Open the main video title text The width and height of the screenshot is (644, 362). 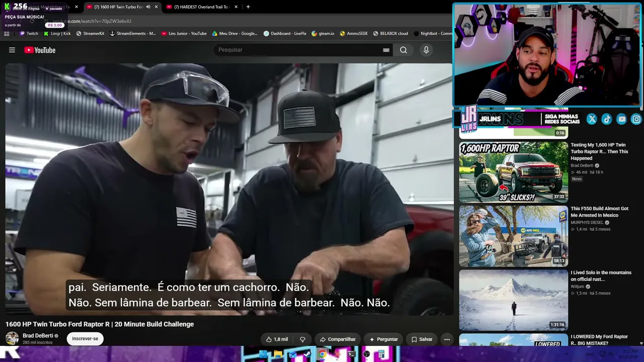click(100, 324)
